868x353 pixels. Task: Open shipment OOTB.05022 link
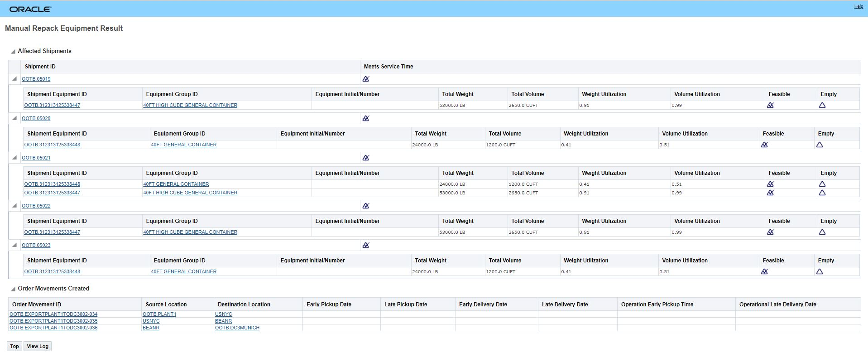point(36,206)
